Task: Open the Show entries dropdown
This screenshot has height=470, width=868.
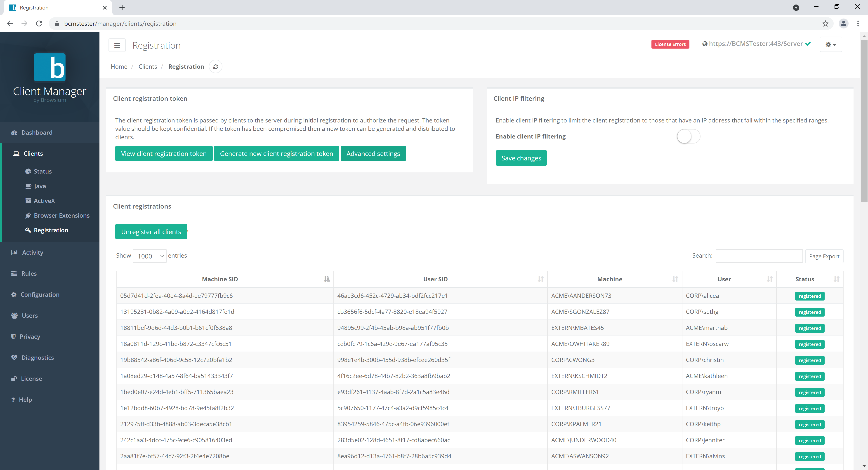Action: pyautogui.click(x=149, y=256)
